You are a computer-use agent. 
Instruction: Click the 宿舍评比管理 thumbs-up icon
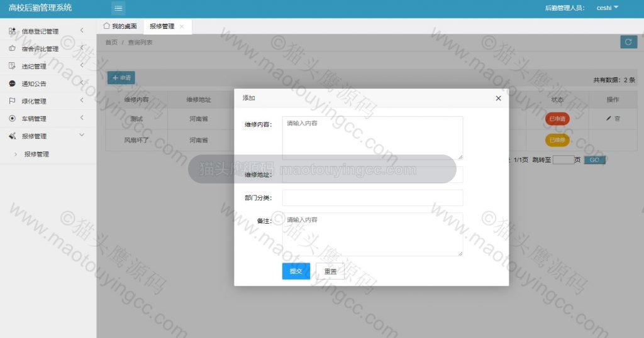(13, 48)
